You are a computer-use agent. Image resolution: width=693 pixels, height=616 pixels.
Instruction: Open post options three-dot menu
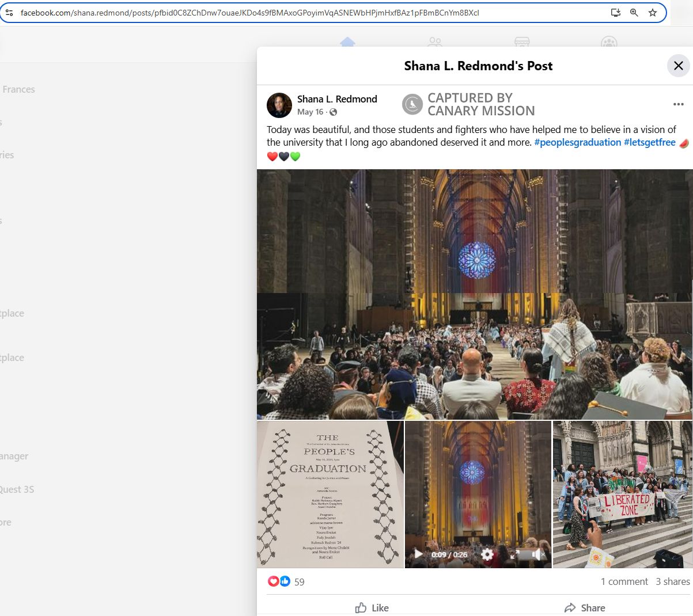pos(678,104)
